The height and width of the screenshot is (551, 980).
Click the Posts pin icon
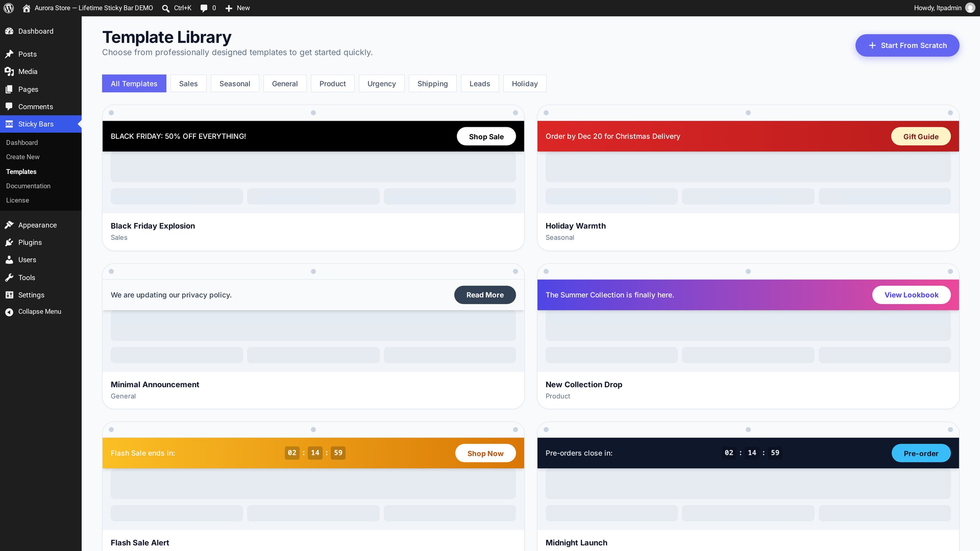(9, 54)
